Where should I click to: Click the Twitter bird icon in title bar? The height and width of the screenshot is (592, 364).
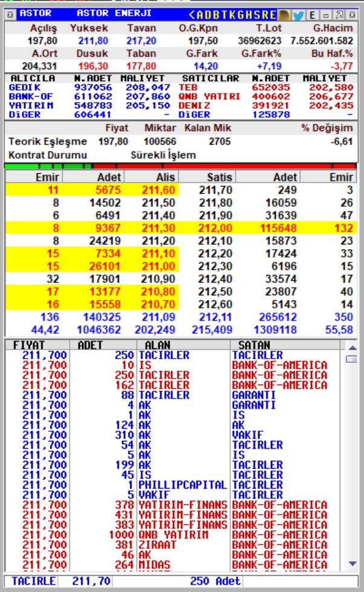tap(298, 15)
